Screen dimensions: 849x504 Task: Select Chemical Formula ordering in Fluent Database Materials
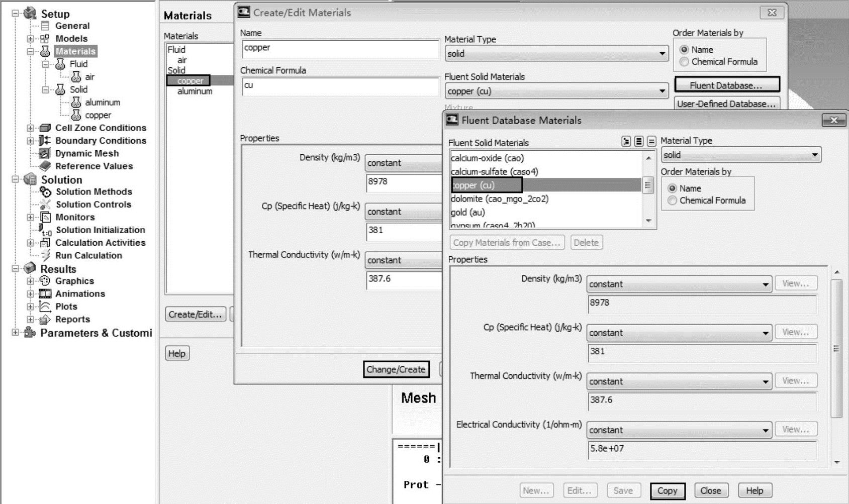(x=673, y=200)
